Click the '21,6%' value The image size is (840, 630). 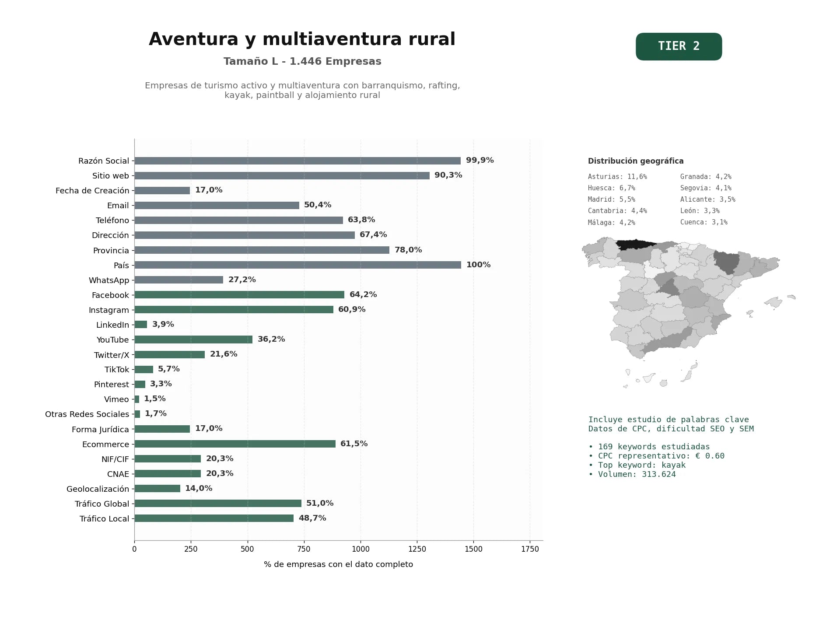tap(224, 354)
